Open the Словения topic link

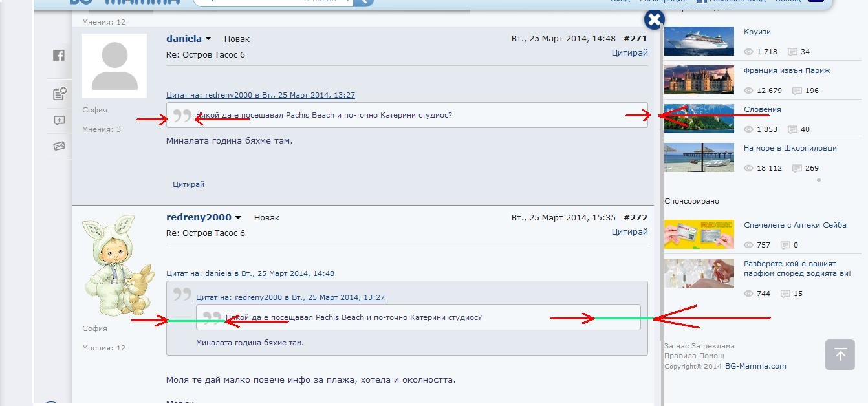pyautogui.click(x=762, y=109)
